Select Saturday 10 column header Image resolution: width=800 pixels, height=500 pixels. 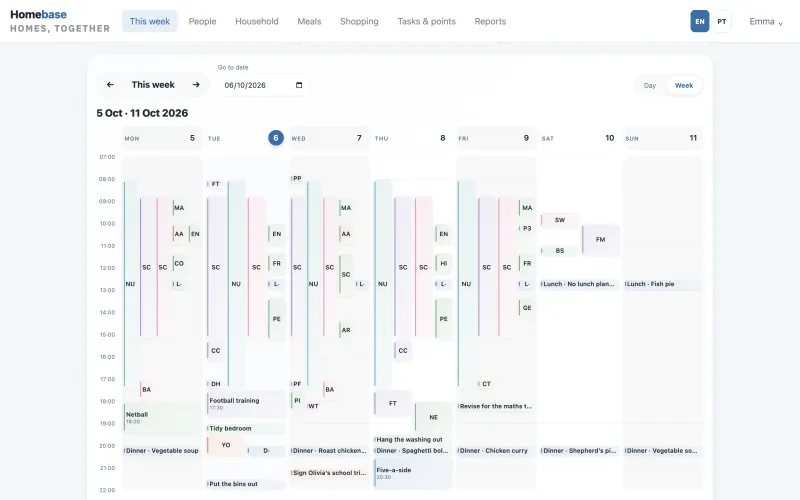(x=580, y=138)
